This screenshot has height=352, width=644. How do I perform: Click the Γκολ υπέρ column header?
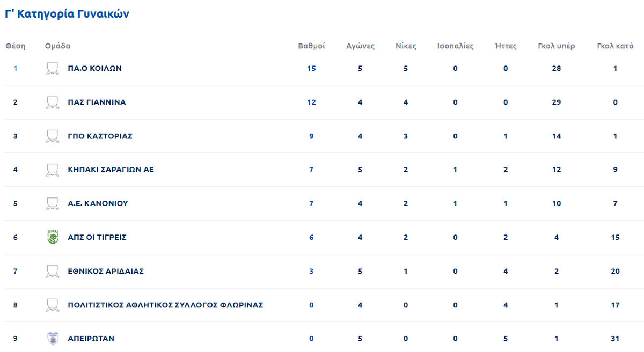point(557,46)
